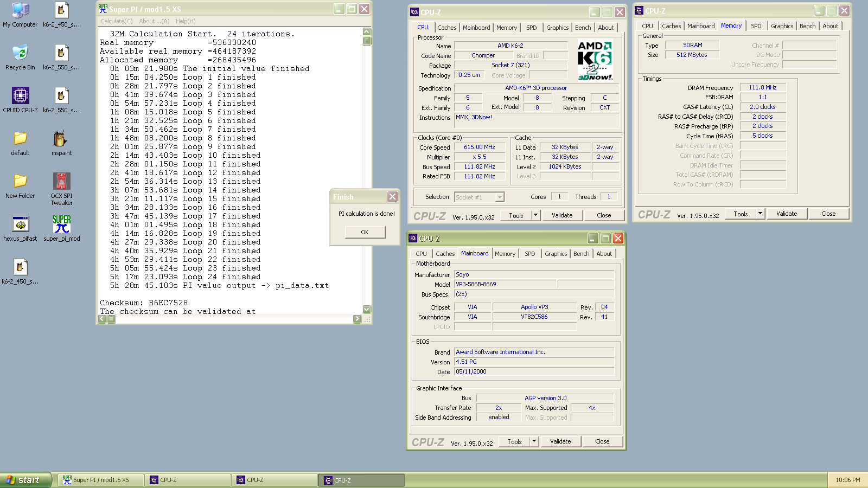Select Mainboard tab in Memory window
The width and height of the screenshot is (868, 488).
tap(701, 26)
